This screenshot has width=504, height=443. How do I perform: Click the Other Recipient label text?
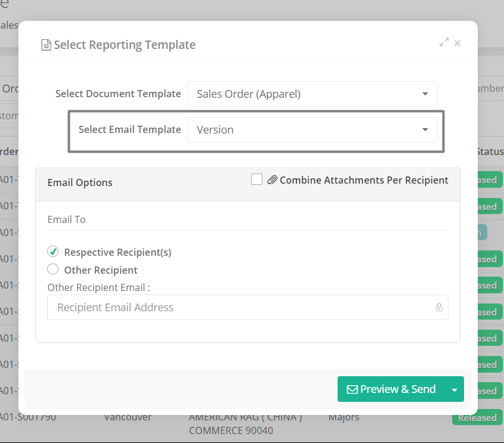(x=101, y=270)
